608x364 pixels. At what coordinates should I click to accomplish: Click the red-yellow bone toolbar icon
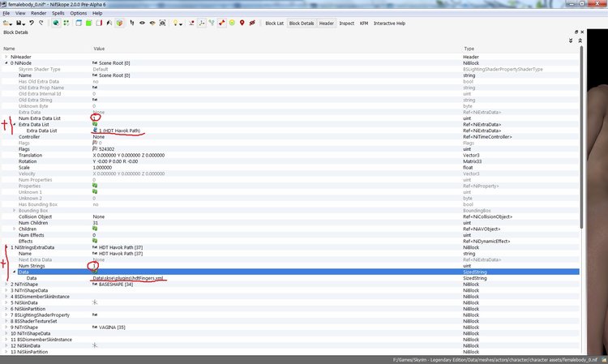[x=222, y=24]
